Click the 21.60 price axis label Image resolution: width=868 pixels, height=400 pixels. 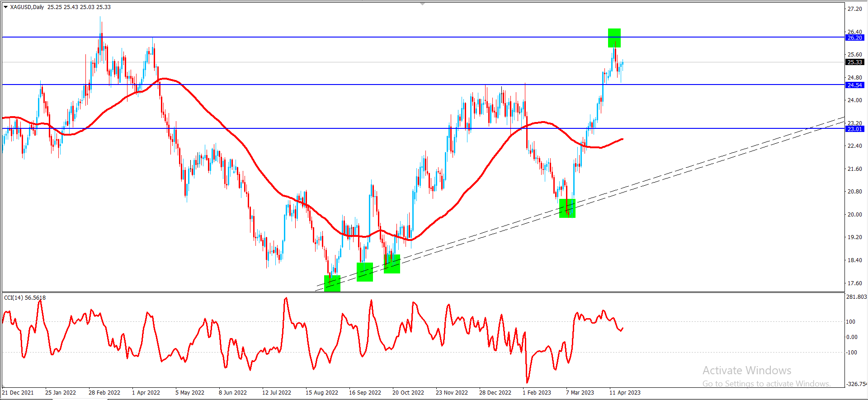855,169
